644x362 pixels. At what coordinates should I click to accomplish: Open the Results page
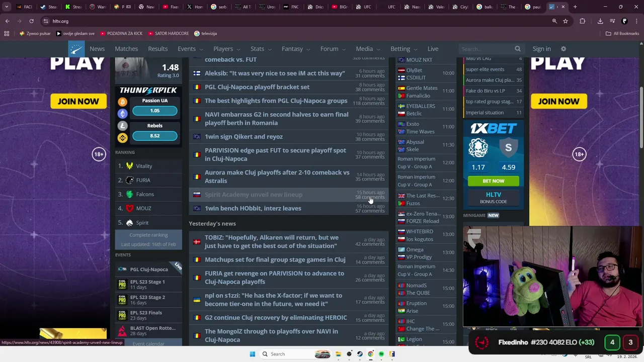coord(158,49)
